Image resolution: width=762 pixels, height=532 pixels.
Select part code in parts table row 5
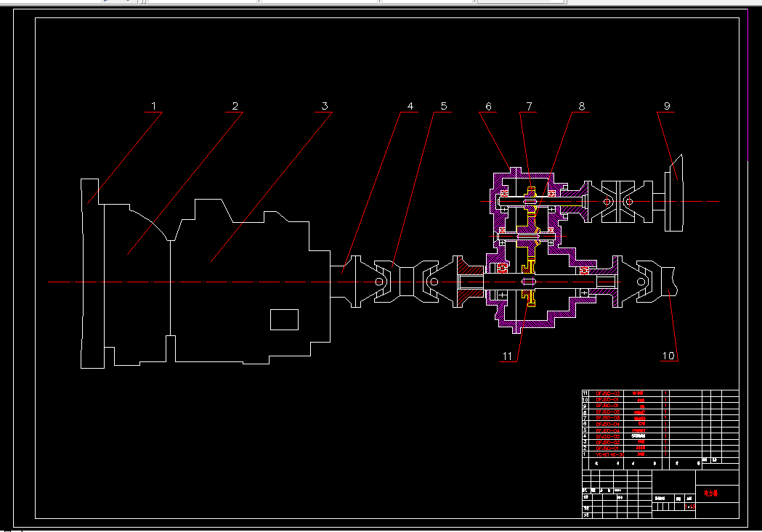pos(608,430)
